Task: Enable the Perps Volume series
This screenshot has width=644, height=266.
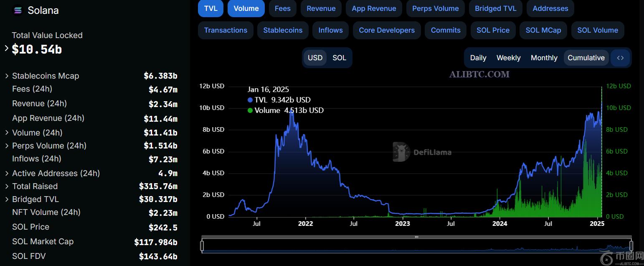Action: (435, 8)
